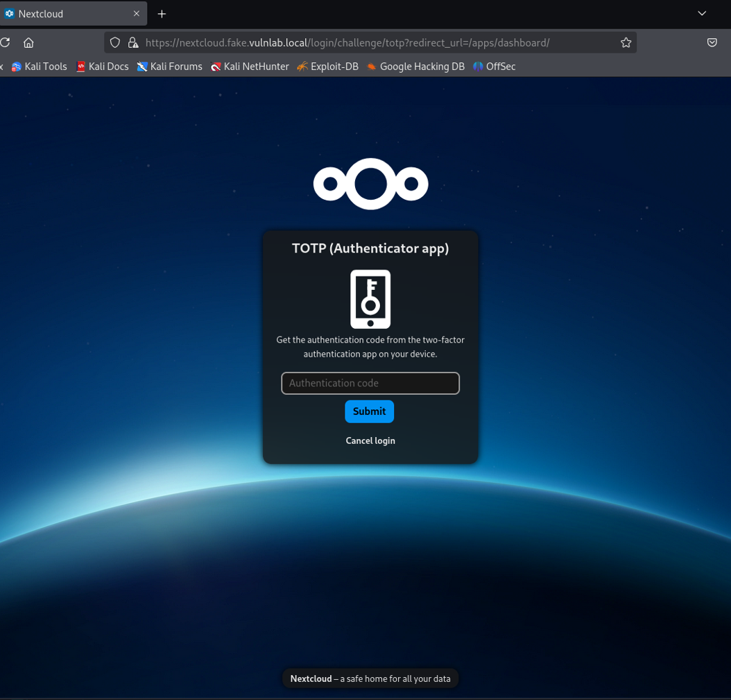Bookmark this page with the star icon
The height and width of the screenshot is (700, 731).
(626, 43)
